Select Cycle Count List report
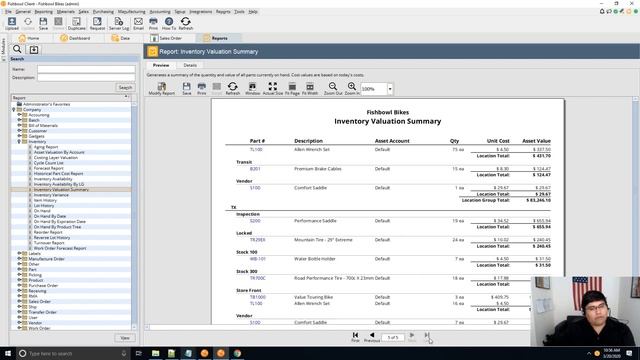The height and width of the screenshot is (360, 640). 49,162
